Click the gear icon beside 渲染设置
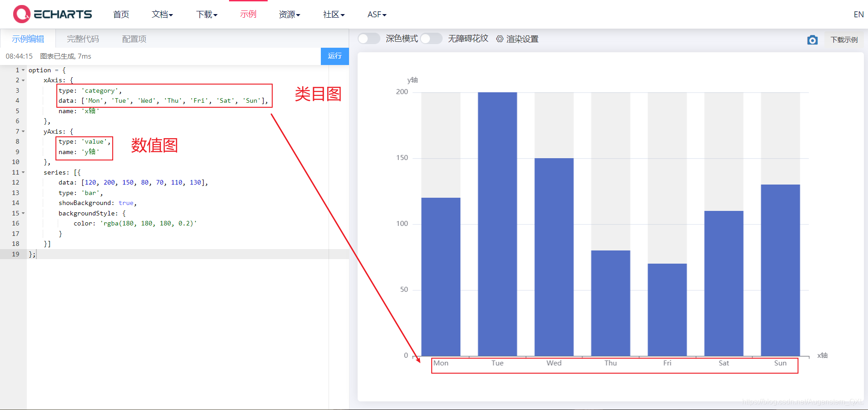Viewport: 868px width, 410px height. point(500,39)
